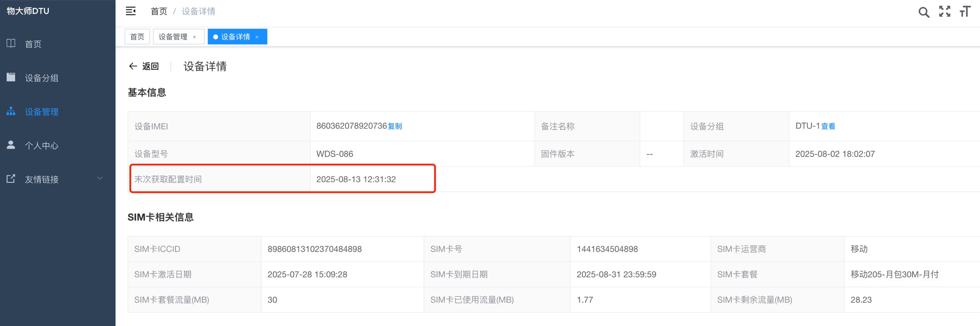Click the 设备分组 folder icon
980x326 pixels.
[x=11, y=77]
